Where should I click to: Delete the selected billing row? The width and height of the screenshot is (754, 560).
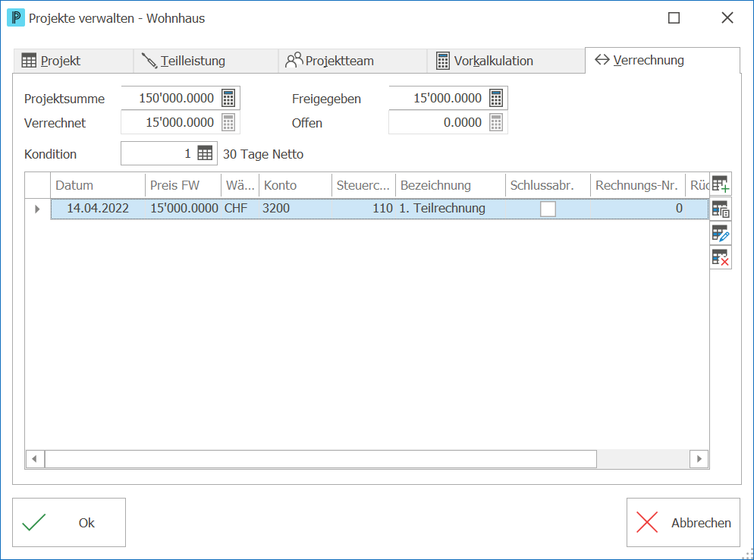tap(721, 258)
